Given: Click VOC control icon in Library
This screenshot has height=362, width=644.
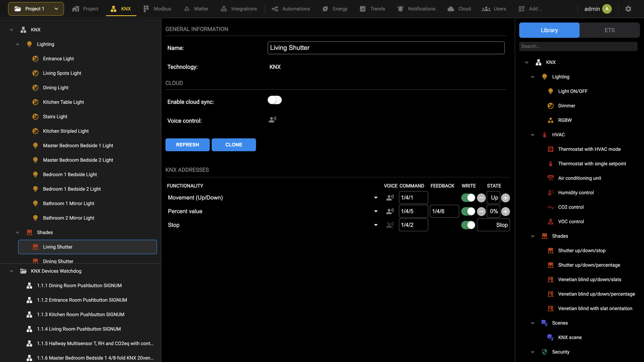Looking at the screenshot, I should [x=551, y=222].
